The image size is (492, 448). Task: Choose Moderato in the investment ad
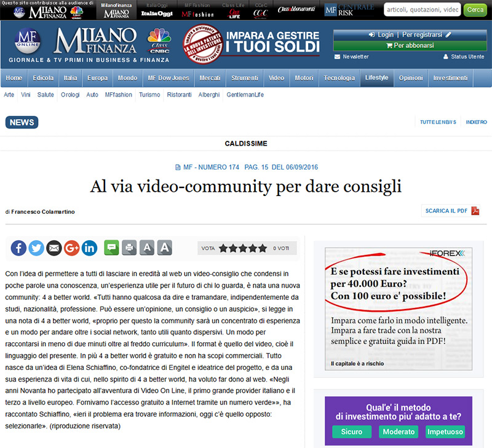(x=399, y=432)
